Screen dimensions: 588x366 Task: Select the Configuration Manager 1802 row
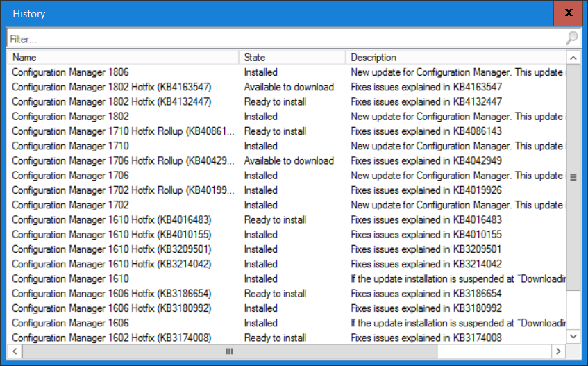point(287,116)
